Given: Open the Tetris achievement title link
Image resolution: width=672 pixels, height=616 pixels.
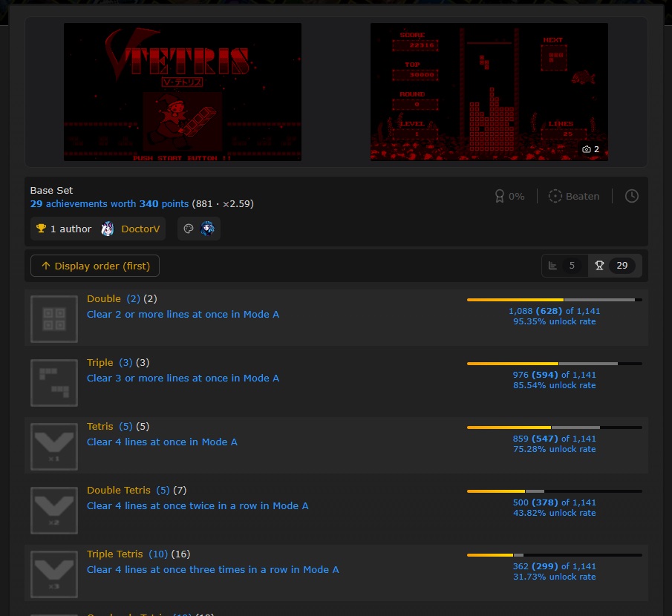Looking at the screenshot, I should pyautogui.click(x=100, y=426).
